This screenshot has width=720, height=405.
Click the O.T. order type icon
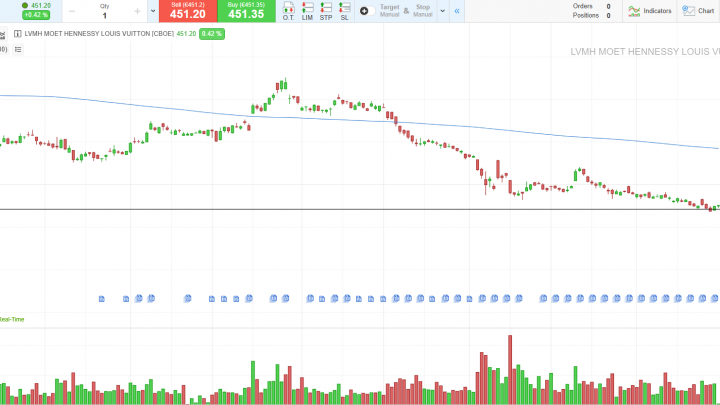click(x=289, y=11)
